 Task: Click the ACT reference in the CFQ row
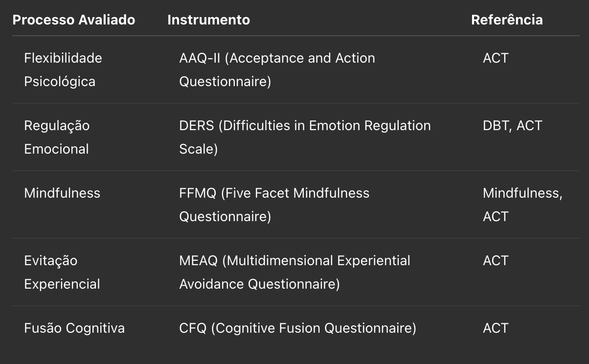(x=496, y=328)
